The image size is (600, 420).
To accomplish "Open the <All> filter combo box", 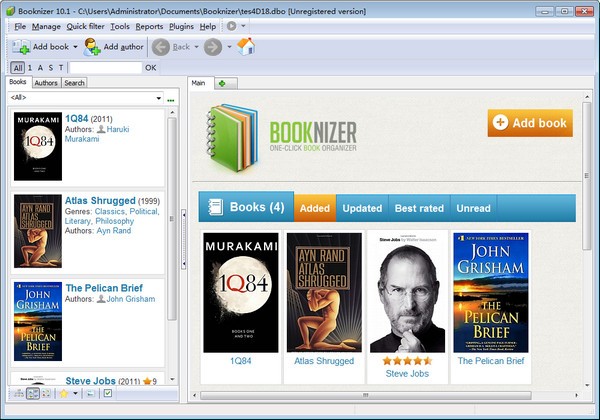I will tap(85, 98).
